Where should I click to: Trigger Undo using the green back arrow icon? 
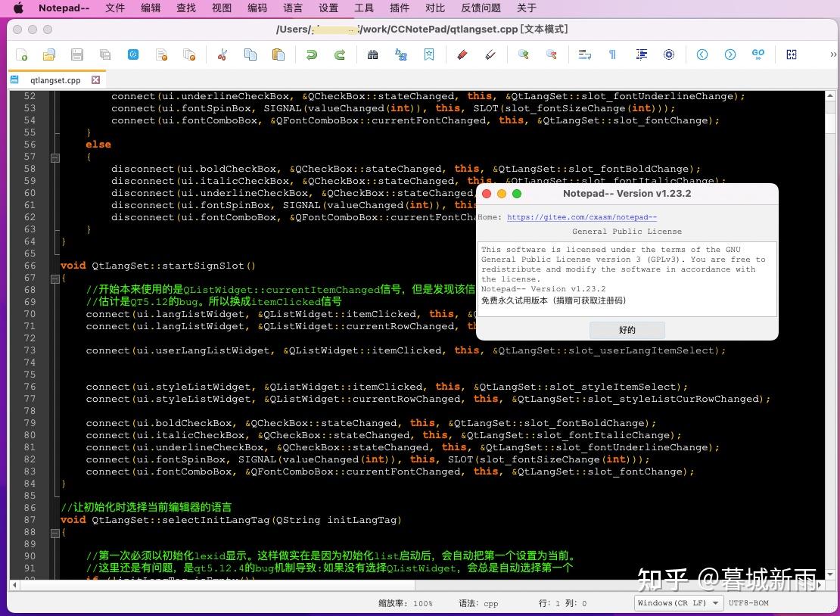click(x=311, y=54)
